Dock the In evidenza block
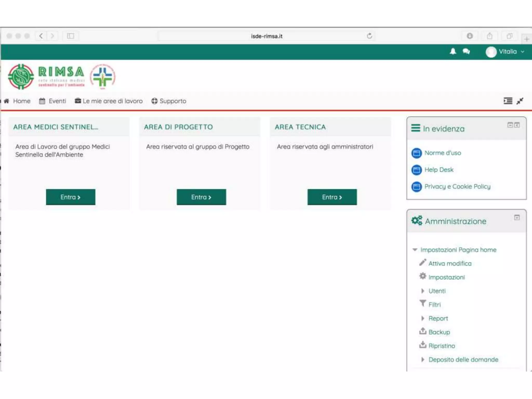532x399 pixels. click(517, 125)
